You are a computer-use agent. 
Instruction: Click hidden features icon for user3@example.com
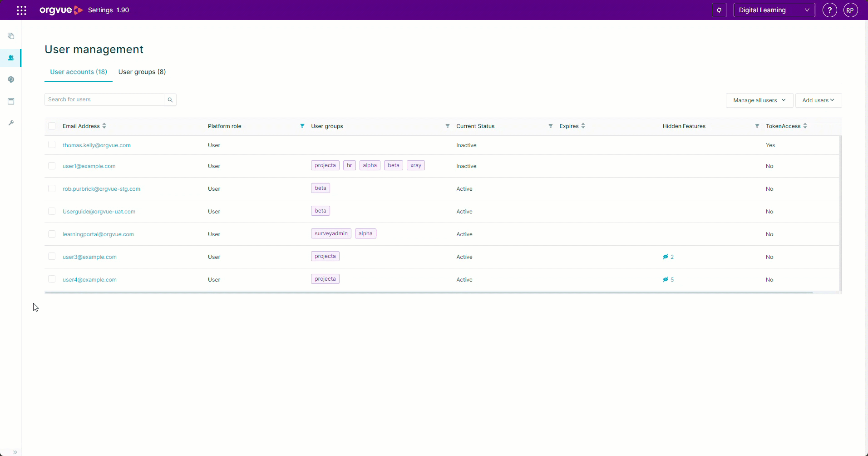coord(666,257)
